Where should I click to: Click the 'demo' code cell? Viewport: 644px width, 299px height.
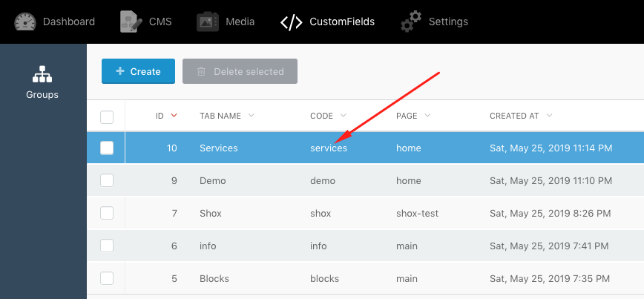pos(323,181)
